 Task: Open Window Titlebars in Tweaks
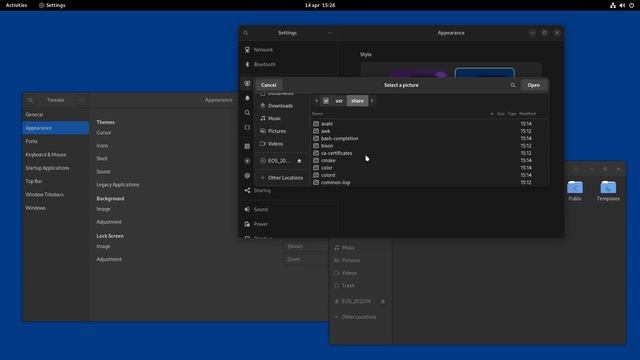[56, 195]
